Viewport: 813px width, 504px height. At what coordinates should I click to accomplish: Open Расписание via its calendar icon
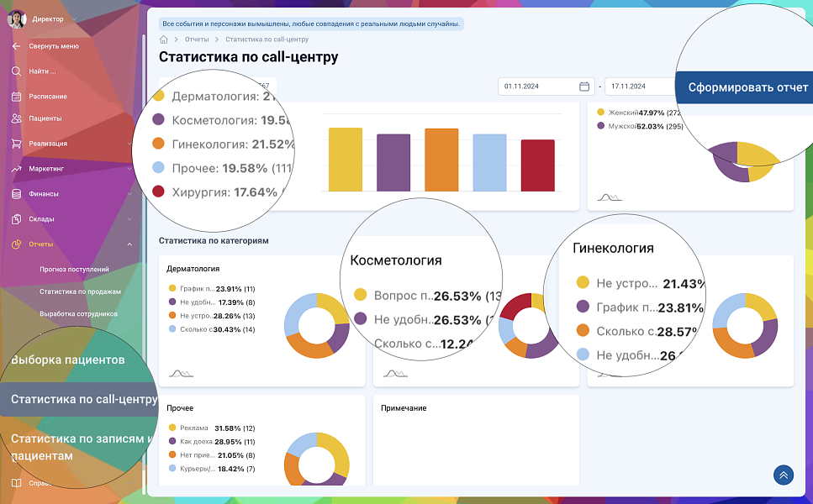pos(16,96)
